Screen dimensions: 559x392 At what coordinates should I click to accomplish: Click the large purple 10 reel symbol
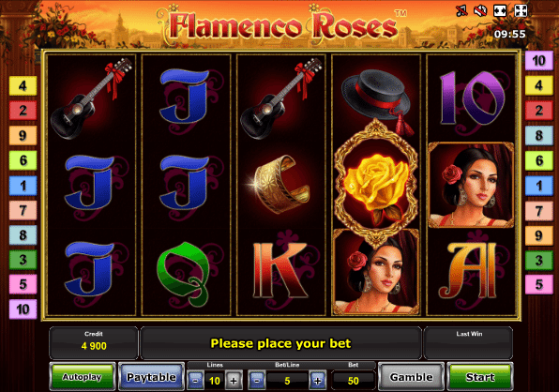472,98
